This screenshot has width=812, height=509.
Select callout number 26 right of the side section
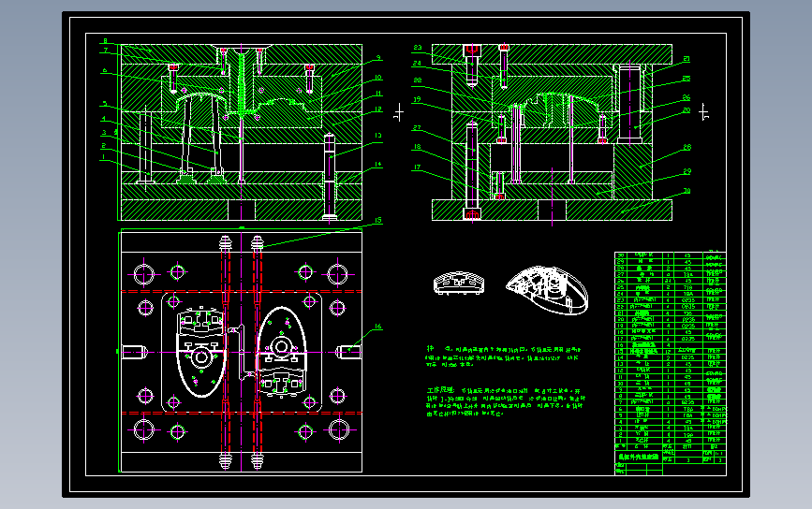pos(687,97)
